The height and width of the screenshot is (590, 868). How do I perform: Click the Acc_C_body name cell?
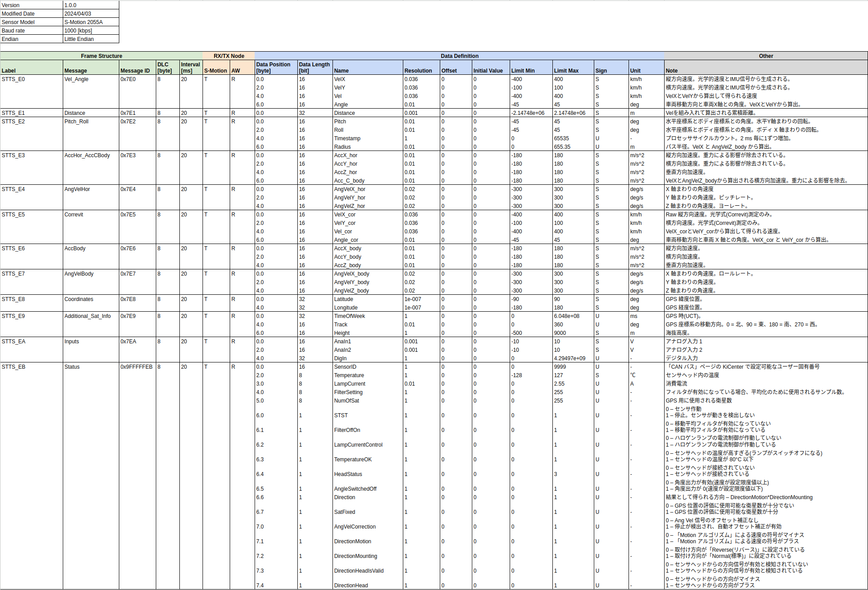pos(368,181)
